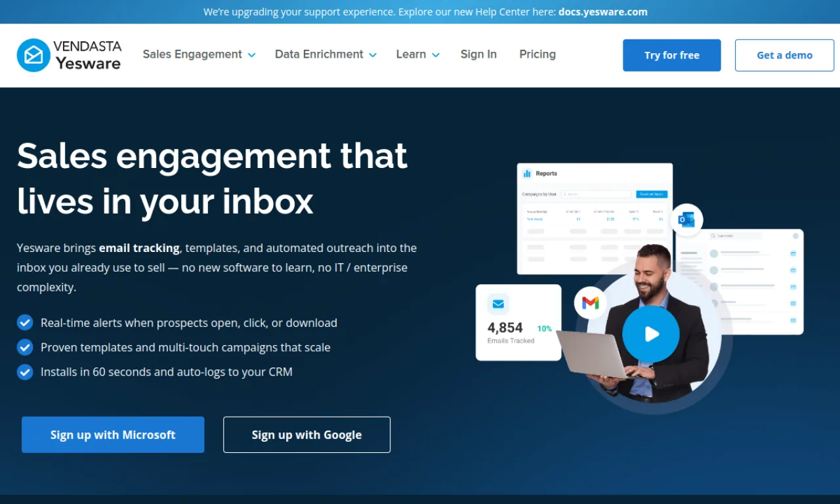The height and width of the screenshot is (504, 840).
Task: Click the Gmail icon in hero image
Action: coord(591,303)
